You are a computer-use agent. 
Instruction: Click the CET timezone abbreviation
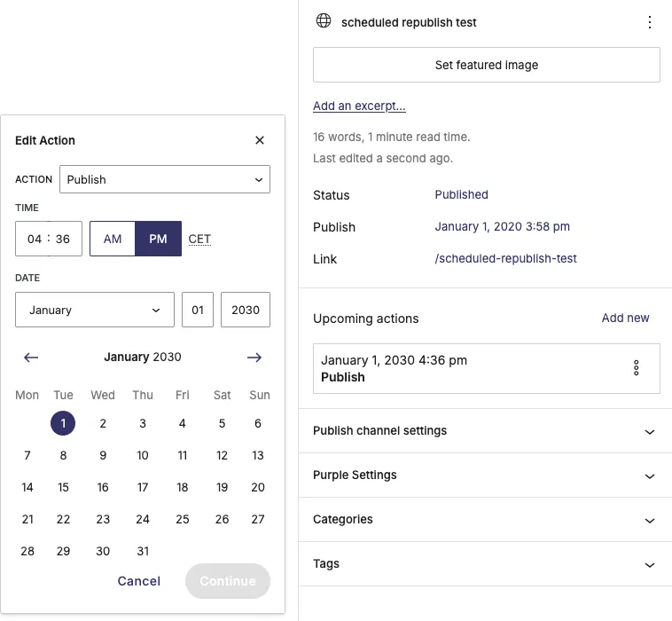coord(199,239)
